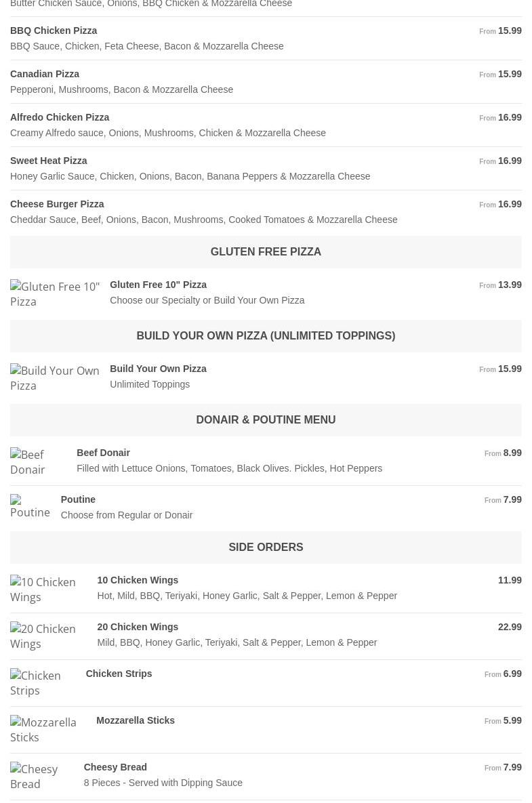The height and width of the screenshot is (803, 532).
Task: Click the Gluten Free Pizza section header
Action: (266, 252)
